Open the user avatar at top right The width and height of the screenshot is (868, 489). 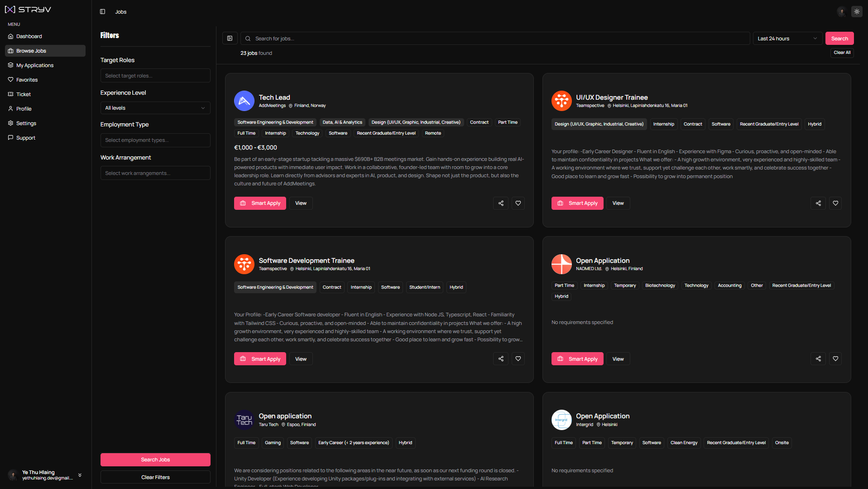pyautogui.click(x=842, y=12)
